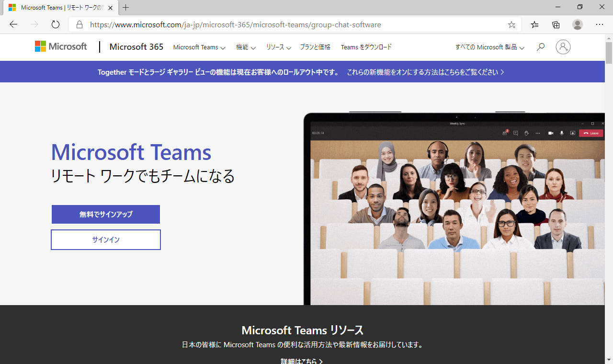Image resolution: width=613 pixels, height=364 pixels.
Task: Open the Favorites list icon
Action: point(535,25)
